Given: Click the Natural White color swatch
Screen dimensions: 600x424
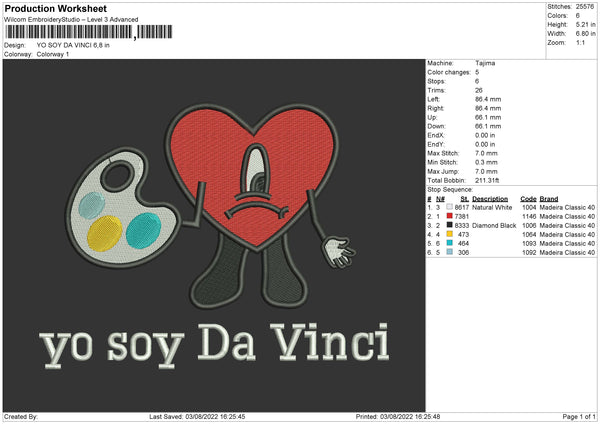Looking at the screenshot, I should click(x=450, y=207).
